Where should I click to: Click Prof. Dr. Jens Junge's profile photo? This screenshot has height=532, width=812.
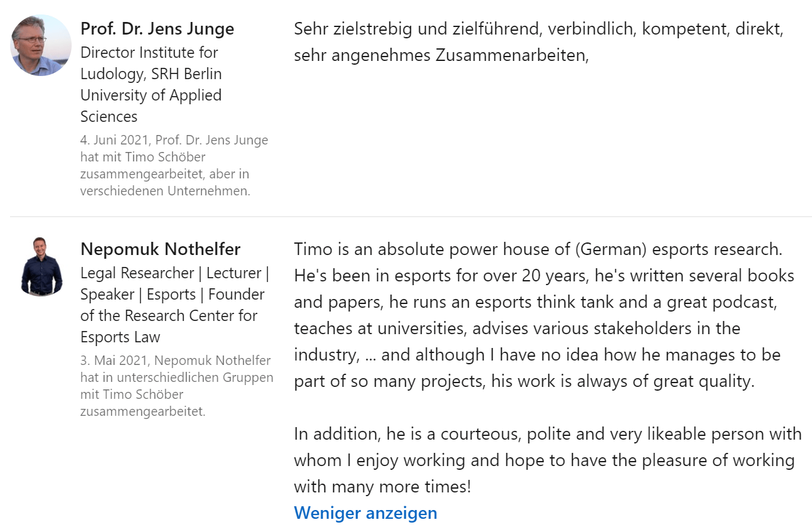[41, 45]
